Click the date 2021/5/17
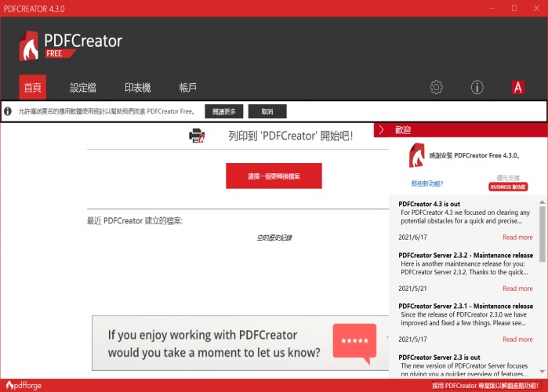Image resolution: width=548 pixels, height=392 pixels. point(412,339)
